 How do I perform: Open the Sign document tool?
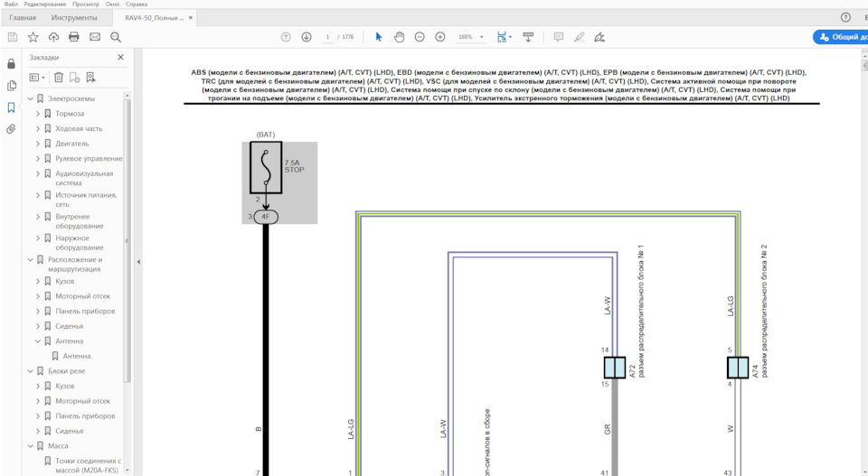click(599, 37)
